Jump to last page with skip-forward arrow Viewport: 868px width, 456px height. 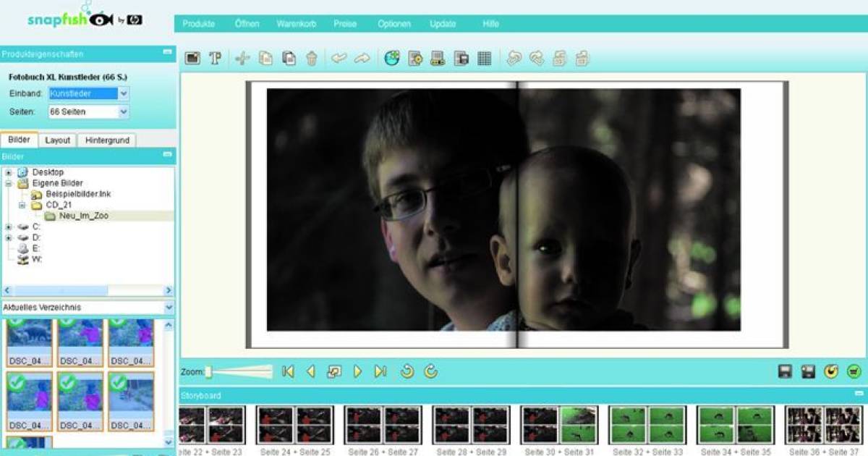[380, 371]
